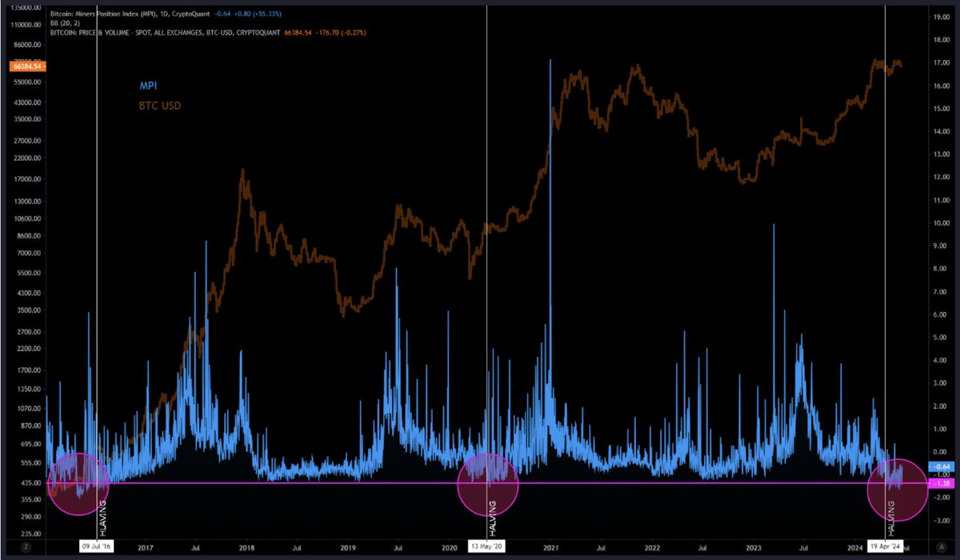
Task: Select the pink circle around the 2016 halving
Action: pyautogui.click(x=78, y=484)
